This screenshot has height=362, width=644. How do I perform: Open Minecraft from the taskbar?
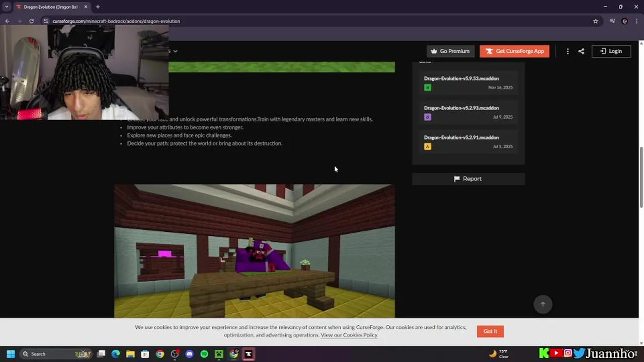point(219,354)
